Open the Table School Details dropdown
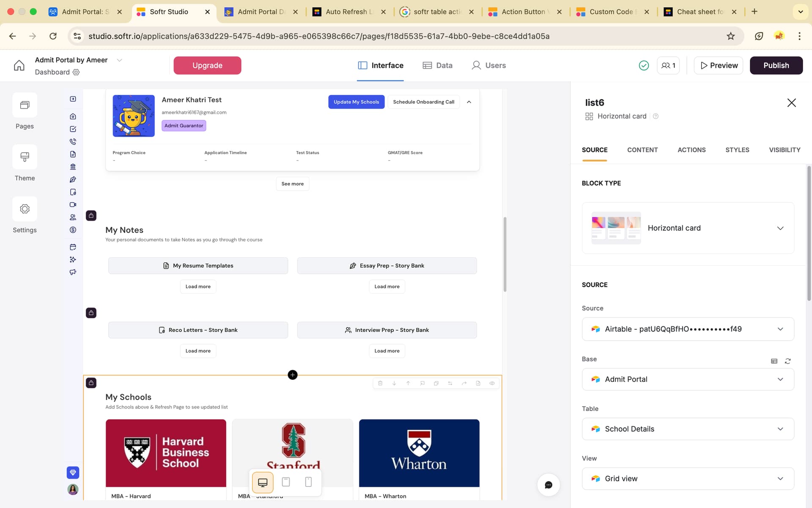Screen dimensions: 812x508 pos(688,429)
